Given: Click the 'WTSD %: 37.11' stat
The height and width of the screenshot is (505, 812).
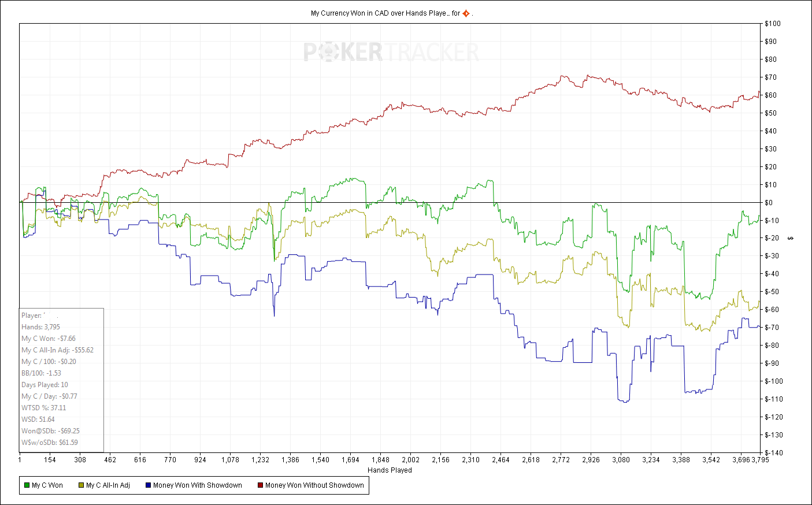Looking at the screenshot, I should click(x=44, y=408).
